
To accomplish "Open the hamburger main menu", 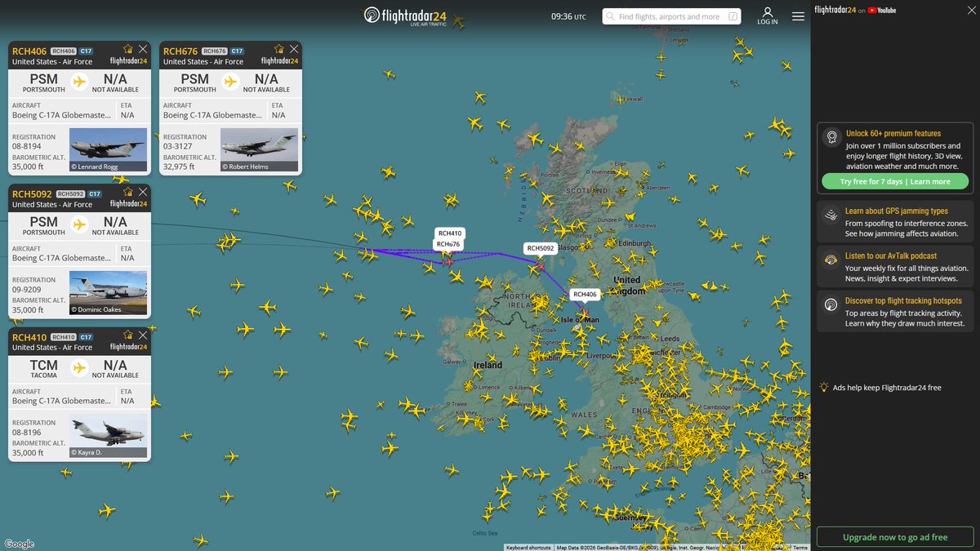I will pos(798,16).
